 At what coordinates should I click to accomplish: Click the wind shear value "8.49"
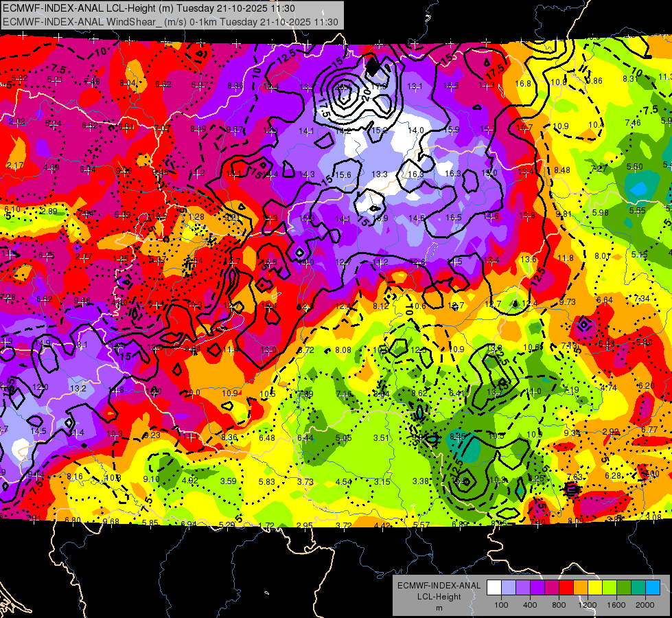click(198, 128)
